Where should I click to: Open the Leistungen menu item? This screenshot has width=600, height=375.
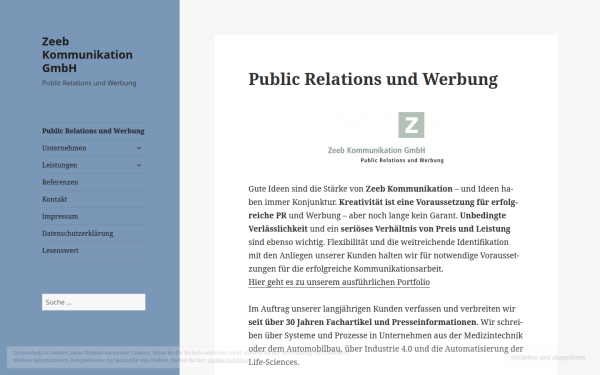(x=60, y=165)
